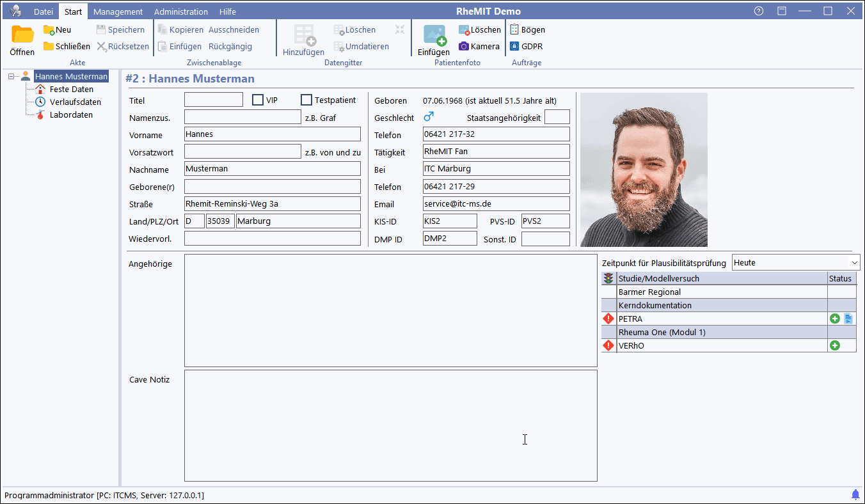
Task: Toggle the Testpatient checkbox
Action: coord(306,100)
